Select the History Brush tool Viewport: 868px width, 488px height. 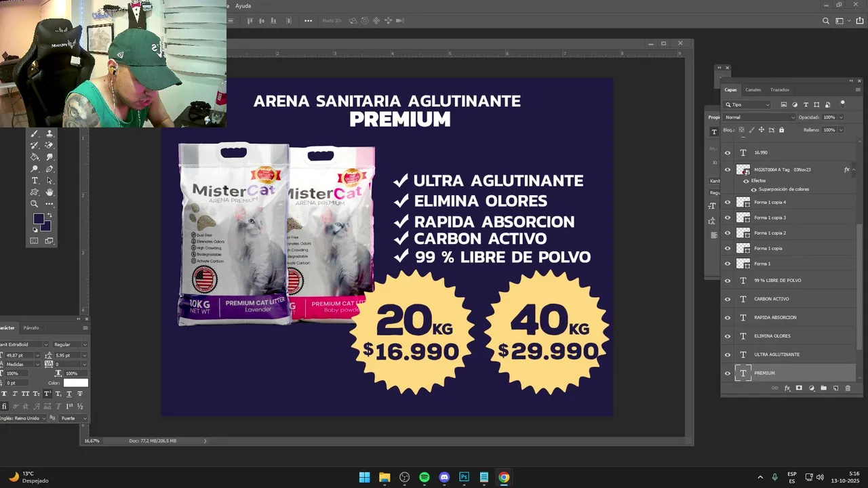35,145
